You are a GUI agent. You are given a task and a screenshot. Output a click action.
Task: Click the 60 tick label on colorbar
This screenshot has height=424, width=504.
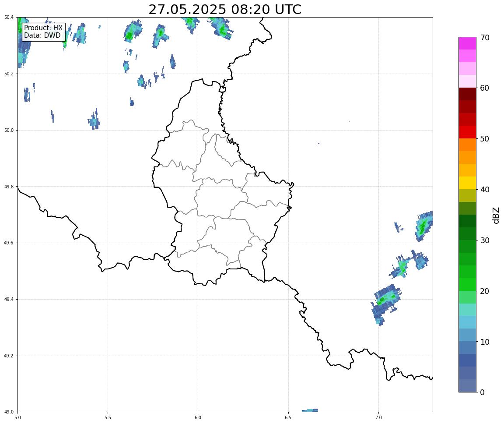coord(485,88)
